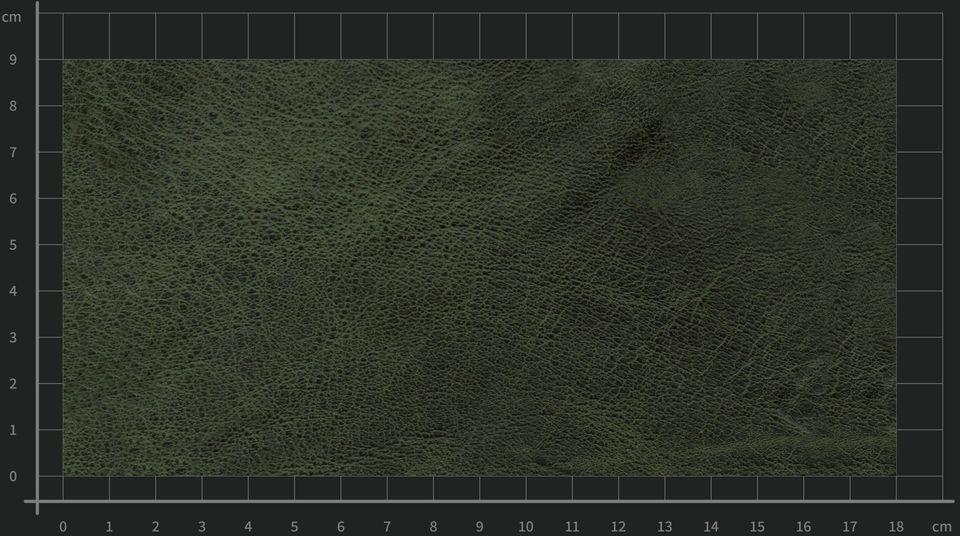This screenshot has width=960, height=536.
Task: Click the 16 label on the horizontal ruler
Action: click(x=803, y=527)
